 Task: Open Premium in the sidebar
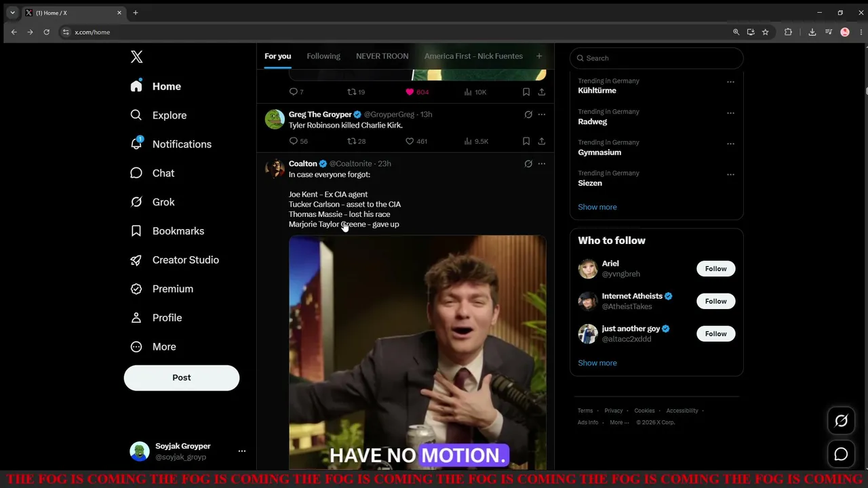162,289
